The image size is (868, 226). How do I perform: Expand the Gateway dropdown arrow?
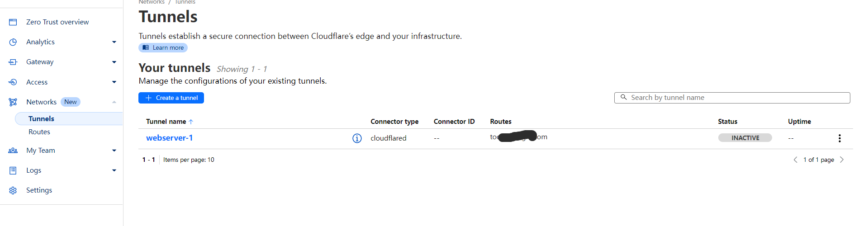[114, 62]
